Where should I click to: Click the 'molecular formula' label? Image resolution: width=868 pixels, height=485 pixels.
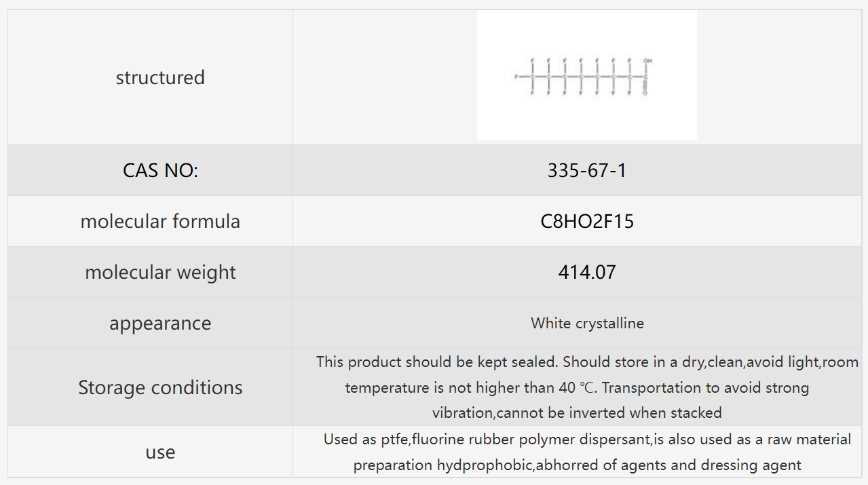(x=160, y=221)
